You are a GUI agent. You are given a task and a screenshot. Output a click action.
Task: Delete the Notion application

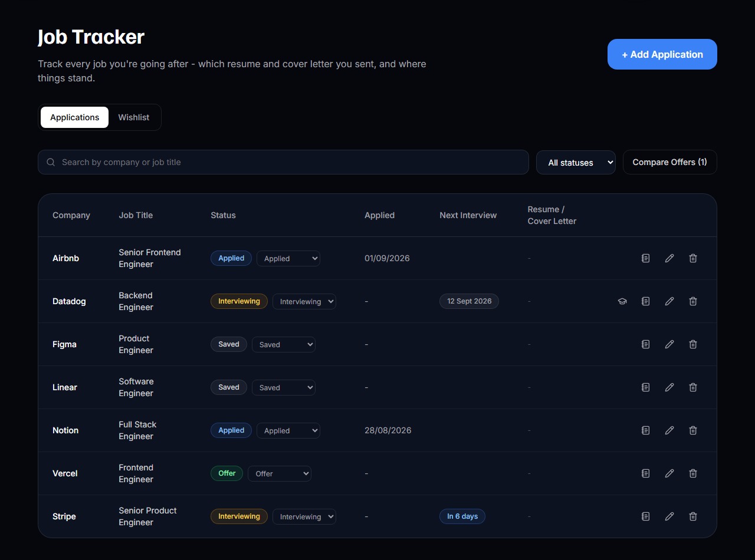pos(693,430)
